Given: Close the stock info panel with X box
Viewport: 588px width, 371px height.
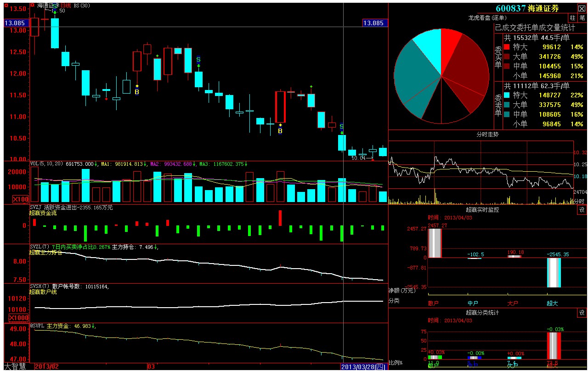Looking at the screenshot, I should (x=582, y=8).
